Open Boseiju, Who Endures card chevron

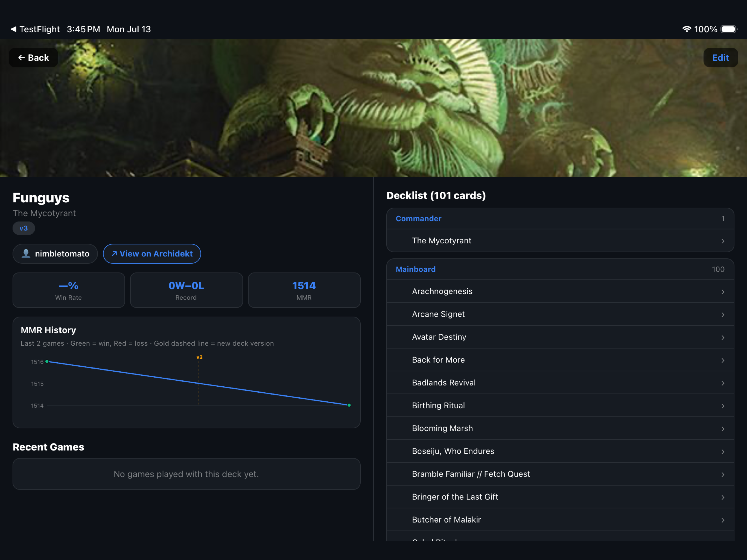(723, 451)
